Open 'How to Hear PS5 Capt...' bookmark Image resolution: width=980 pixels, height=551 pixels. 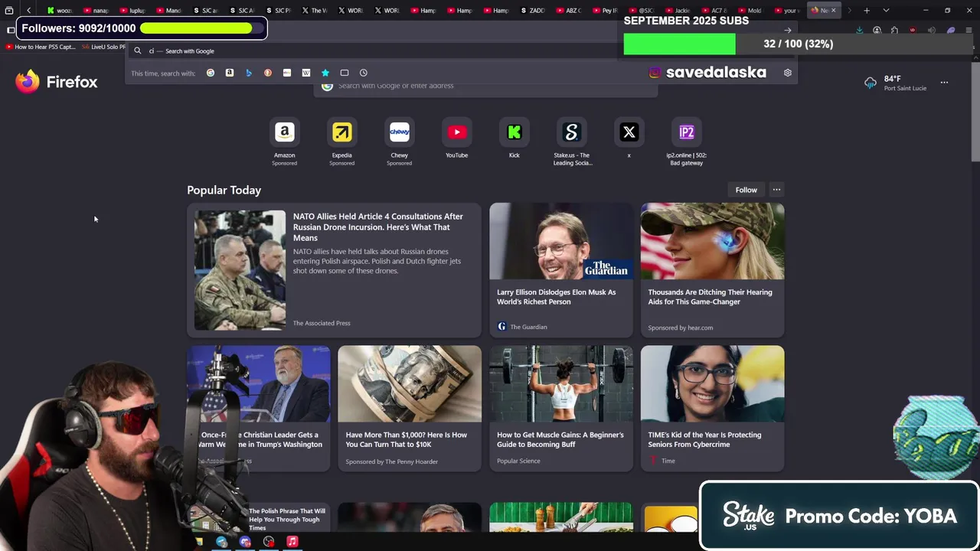tap(40, 47)
